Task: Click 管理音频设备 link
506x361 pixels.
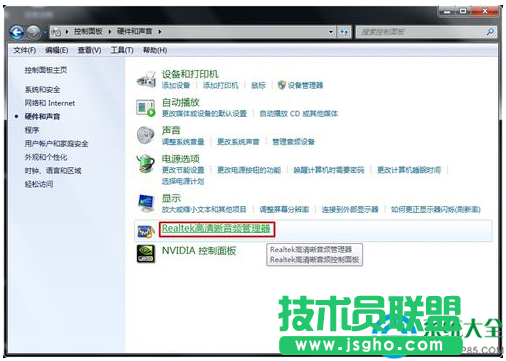Action: coord(293,142)
